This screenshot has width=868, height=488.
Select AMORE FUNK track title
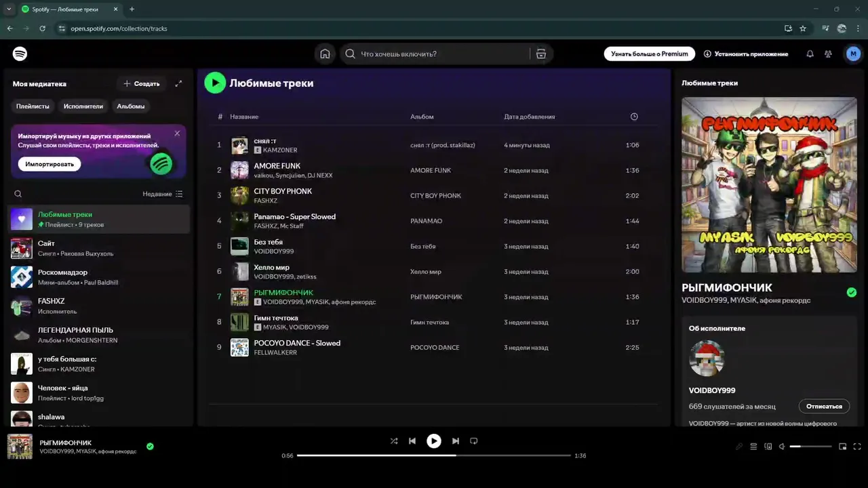pos(277,166)
